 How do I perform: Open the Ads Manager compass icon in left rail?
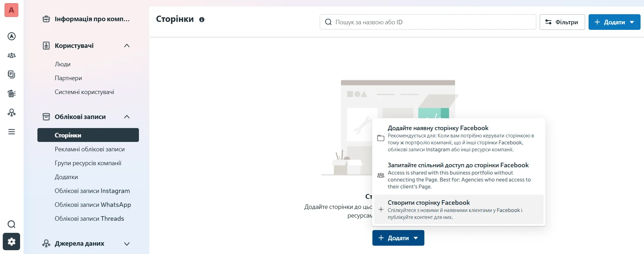tap(11, 36)
